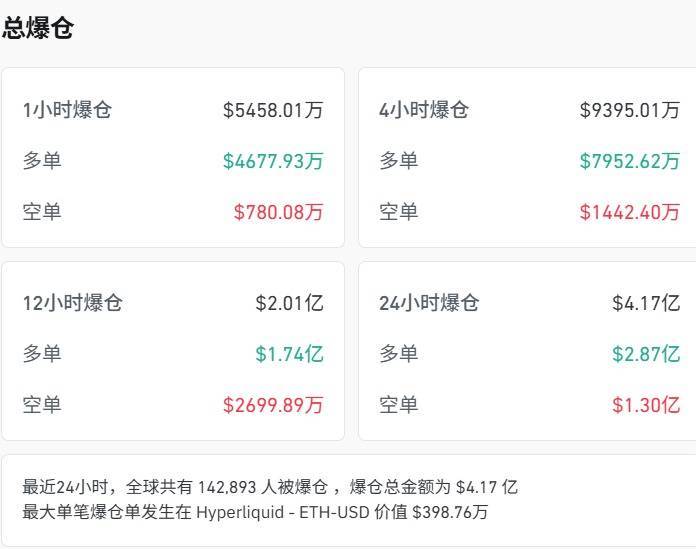Screen dimensions: 696x549
Task: Open the 24小时爆仓 card title
Action: (429, 303)
